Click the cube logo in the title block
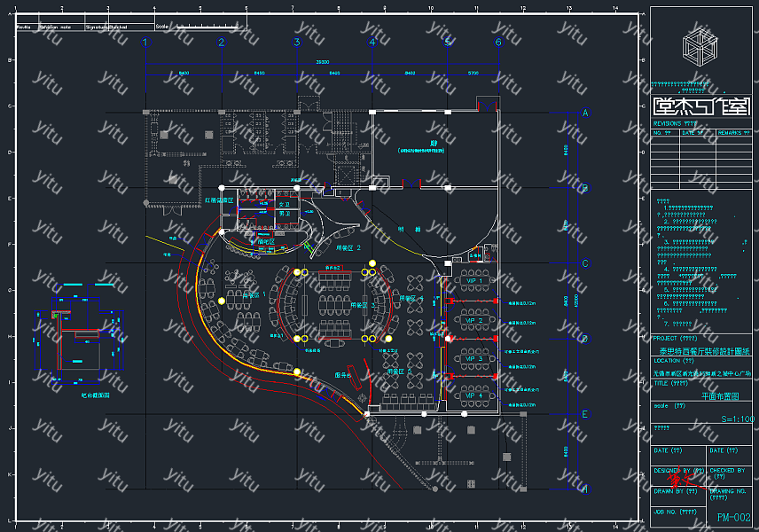Screen dimensions: 759x532 pos(700,45)
